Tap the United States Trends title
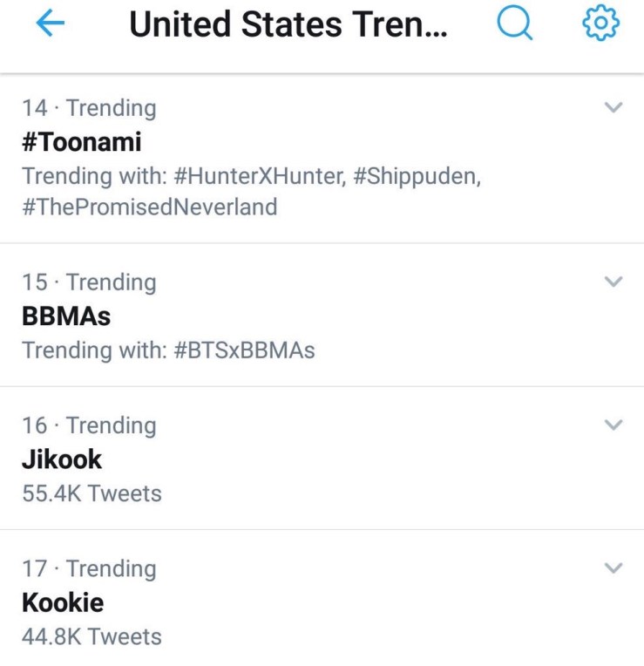This screenshot has height=666, width=644. 288,24
